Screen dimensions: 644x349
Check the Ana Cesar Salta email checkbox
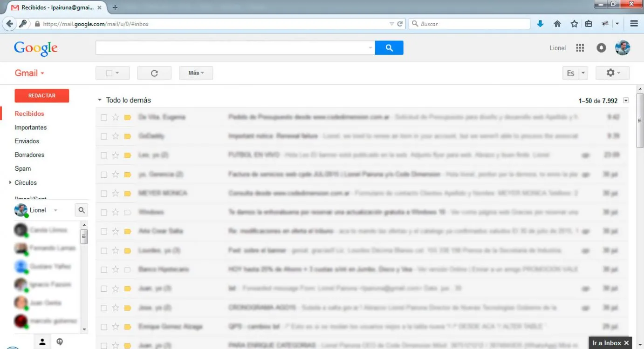pyautogui.click(x=104, y=232)
